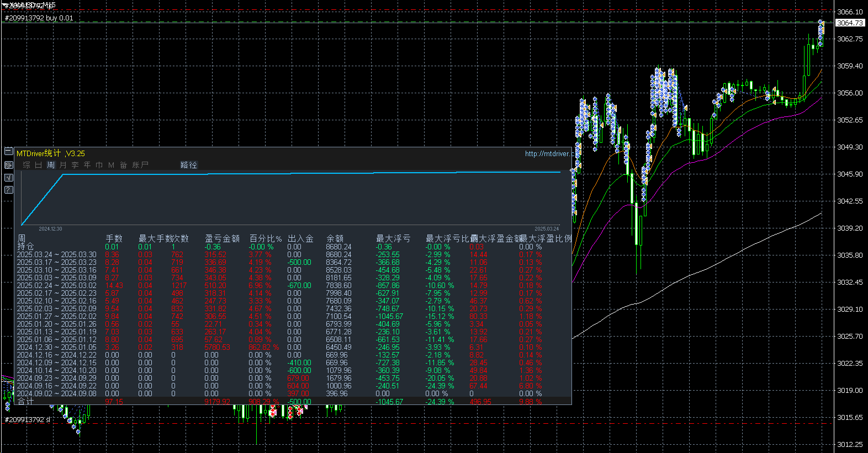This screenshot has height=453, width=868.
Task: Switch to the 月 monthly tab
Action: point(63,165)
